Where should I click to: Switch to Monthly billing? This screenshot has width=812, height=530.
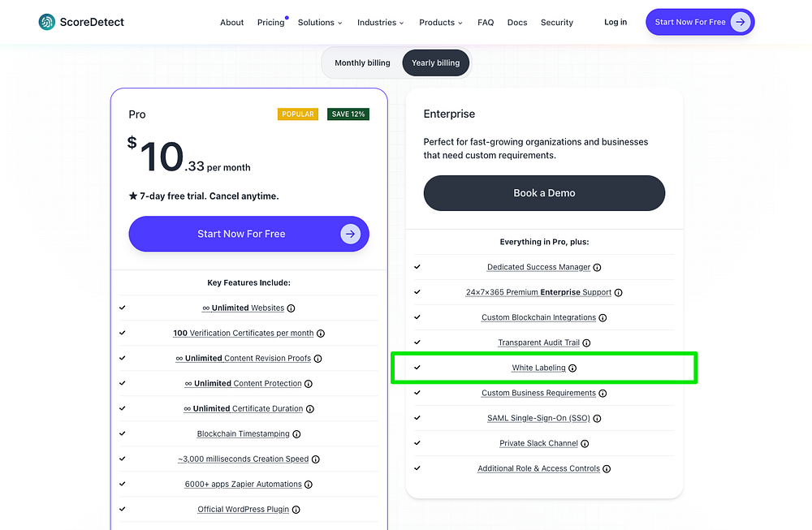362,62
